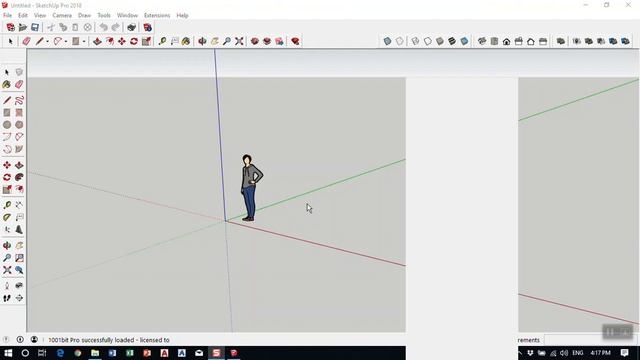Select the Pan hand tool in horizontal toolbar

215,41
